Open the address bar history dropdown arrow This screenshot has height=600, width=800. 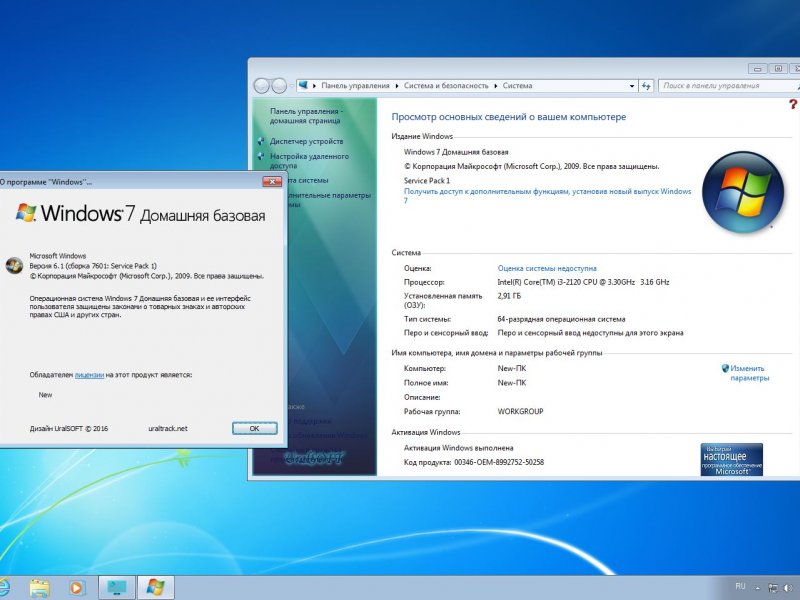tap(632, 86)
